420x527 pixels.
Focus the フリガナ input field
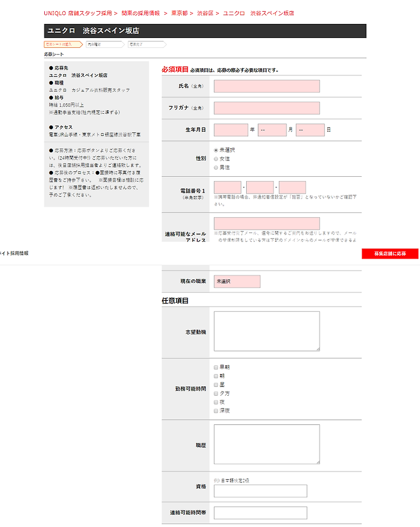(267, 108)
